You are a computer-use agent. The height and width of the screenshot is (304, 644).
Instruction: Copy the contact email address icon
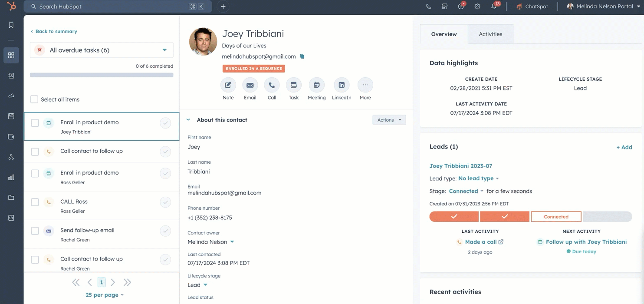click(302, 56)
